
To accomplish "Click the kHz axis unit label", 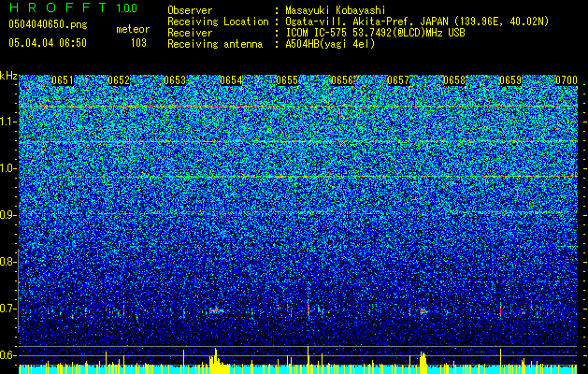I will point(8,76).
